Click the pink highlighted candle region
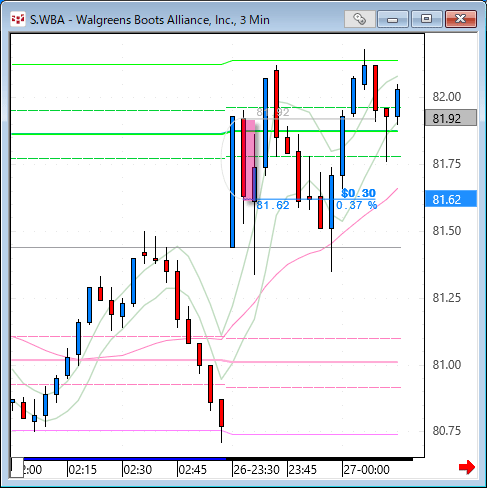Screen dimensions: 487x488 pyautogui.click(x=250, y=160)
